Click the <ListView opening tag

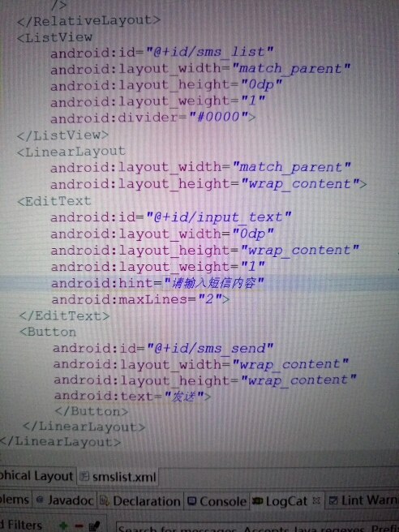[x=54, y=37]
